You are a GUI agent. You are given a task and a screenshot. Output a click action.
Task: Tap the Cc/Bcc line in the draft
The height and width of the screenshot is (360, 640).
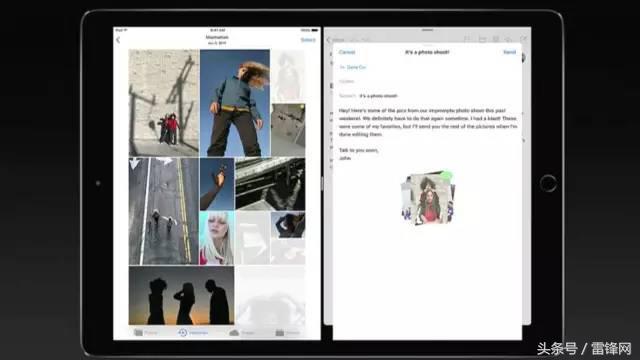pos(427,82)
